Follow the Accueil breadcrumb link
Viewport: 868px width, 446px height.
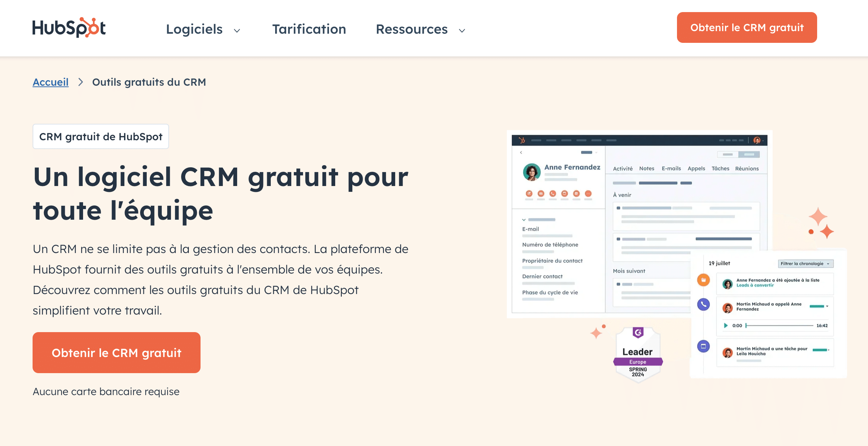pyautogui.click(x=50, y=82)
